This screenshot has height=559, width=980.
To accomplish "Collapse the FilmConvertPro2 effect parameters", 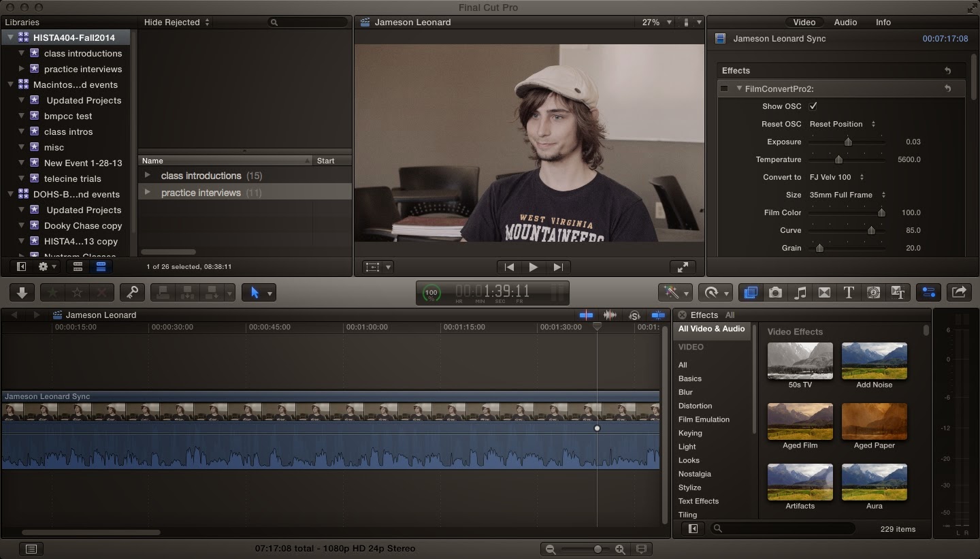I will pyautogui.click(x=739, y=89).
